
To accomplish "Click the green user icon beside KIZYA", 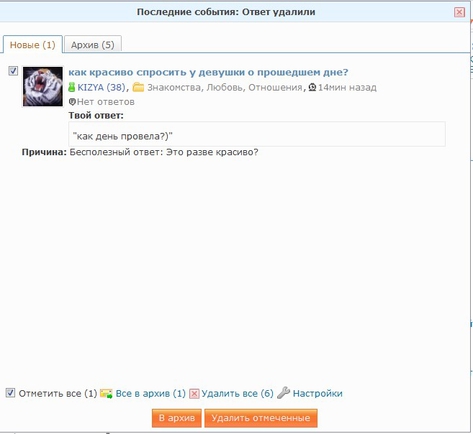I will click(x=72, y=87).
